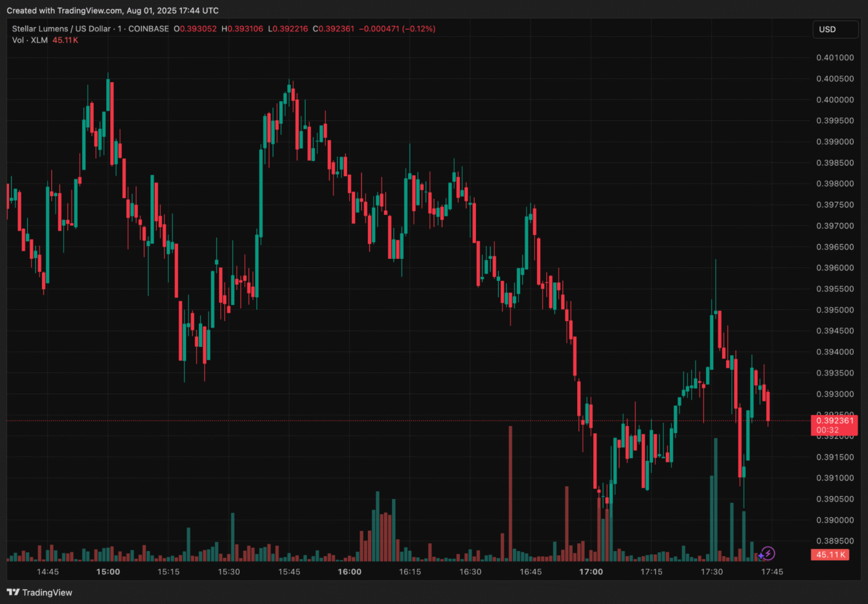868x604 pixels.
Task: Click the 0.391500 price axis label
Action: [x=835, y=457]
